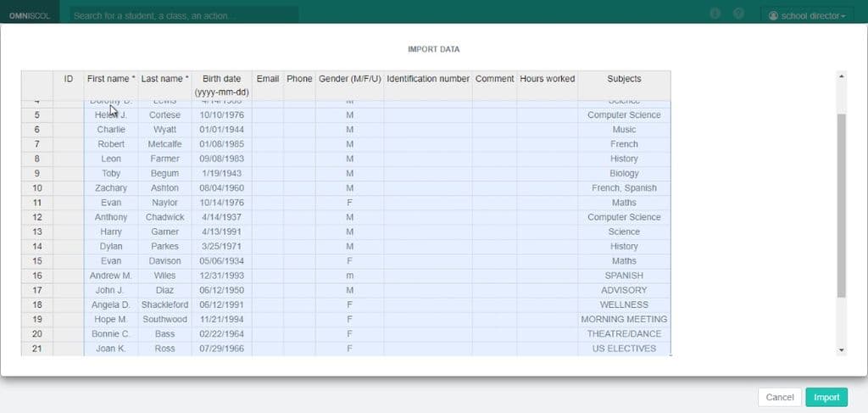This screenshot has width=868, height=413.
Task: Click the last name cell 'Wyatt'
Action: point(164,130)
